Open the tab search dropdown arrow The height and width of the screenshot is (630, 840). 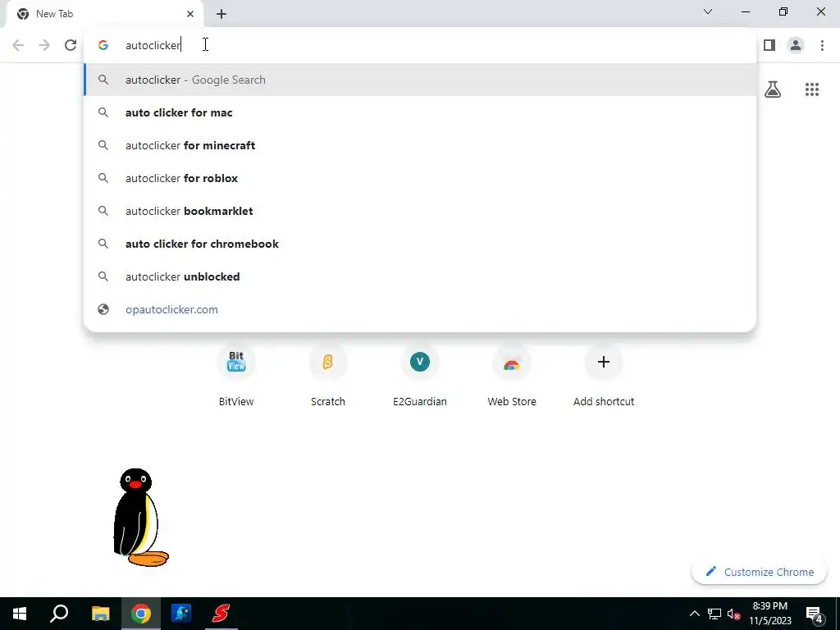pos(708,11)
